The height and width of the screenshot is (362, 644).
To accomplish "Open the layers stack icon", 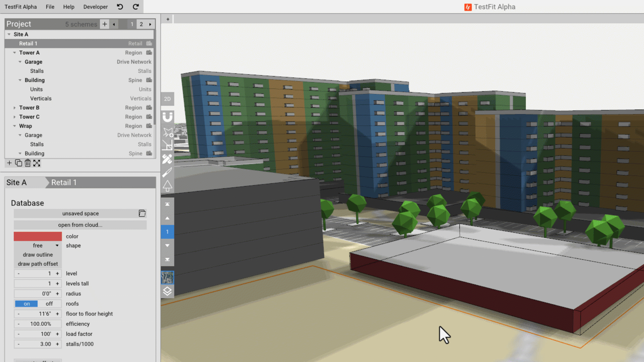I will [167, 292].
